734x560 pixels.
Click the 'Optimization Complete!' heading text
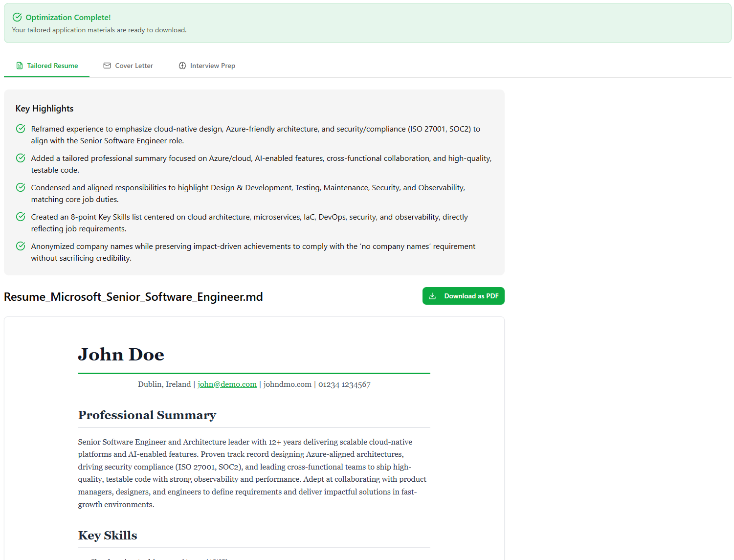(x=68, y=17)
